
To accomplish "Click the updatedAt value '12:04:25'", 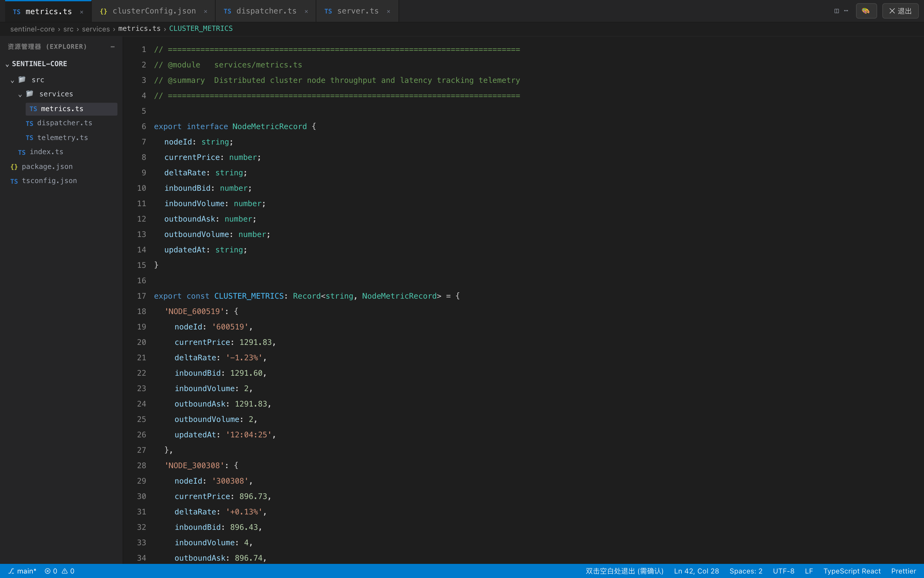I will (x=249, y=435).
